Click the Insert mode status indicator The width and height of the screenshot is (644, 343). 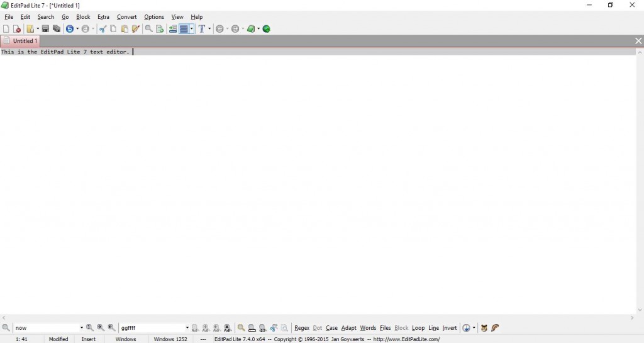click(88, 339)
